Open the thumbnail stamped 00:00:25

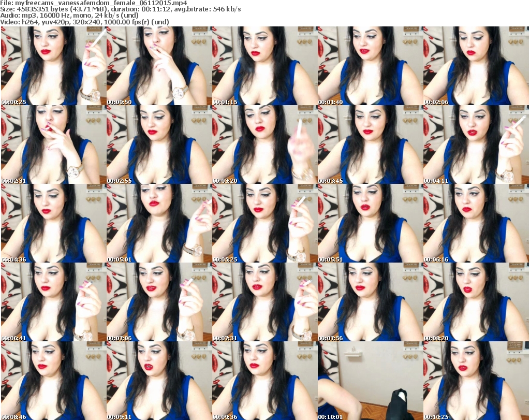[x=53, y=66]
